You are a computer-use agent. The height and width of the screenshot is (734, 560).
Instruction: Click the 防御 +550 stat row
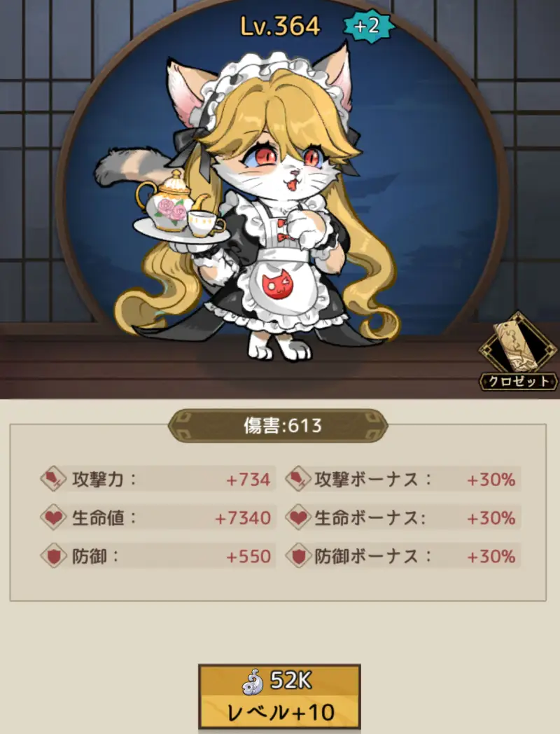158,556
